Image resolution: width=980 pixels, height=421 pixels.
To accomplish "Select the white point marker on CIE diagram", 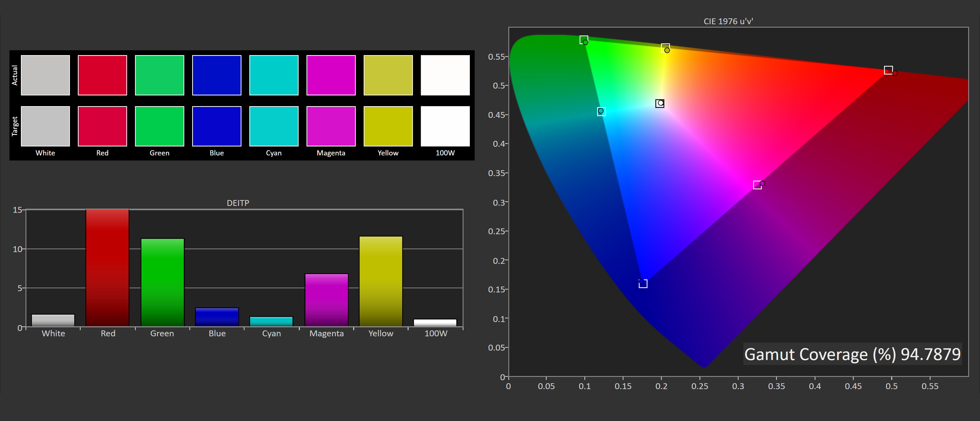I will (x=660, y=103).
